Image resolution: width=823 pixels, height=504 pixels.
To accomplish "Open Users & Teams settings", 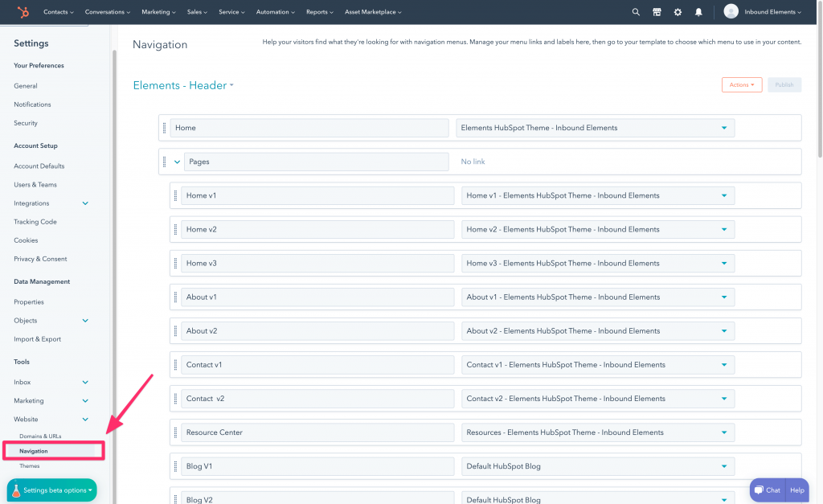I will (35, 185).
